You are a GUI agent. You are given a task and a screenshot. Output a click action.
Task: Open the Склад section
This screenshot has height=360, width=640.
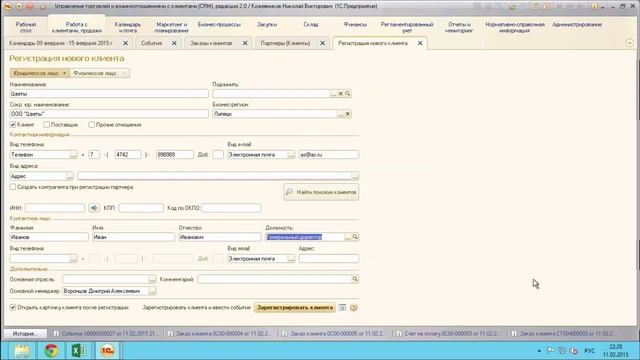[x=311, y=24]
